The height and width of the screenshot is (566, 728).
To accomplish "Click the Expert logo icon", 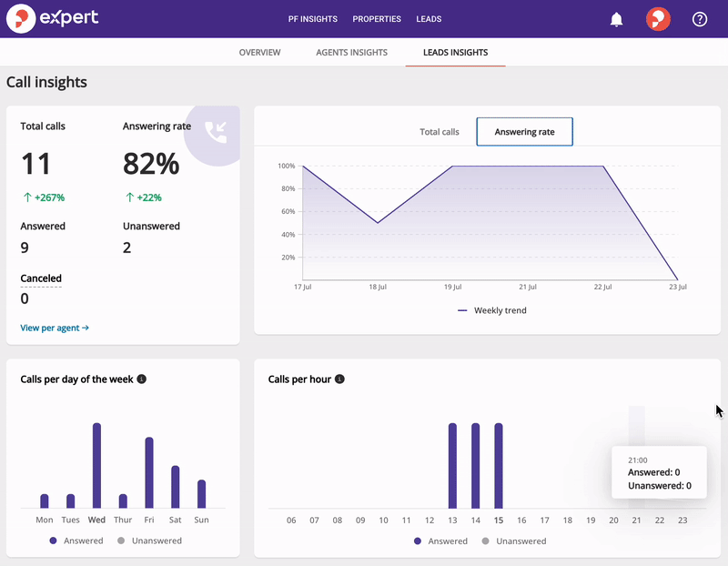I will (20, 18).
